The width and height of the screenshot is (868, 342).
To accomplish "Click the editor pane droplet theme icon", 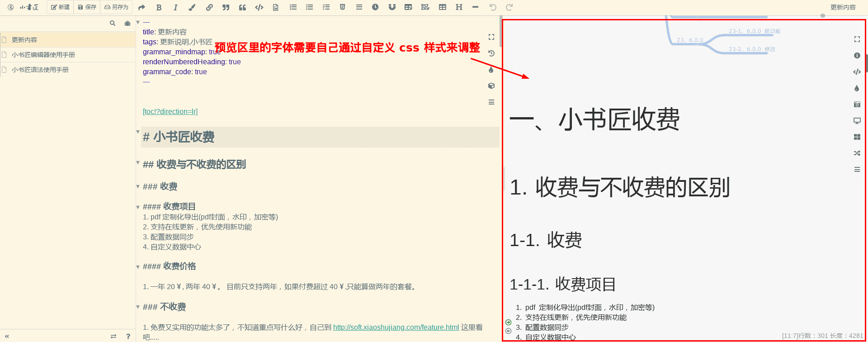I will point(491,70).
